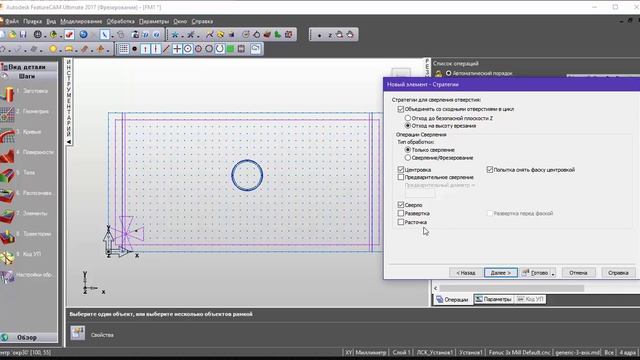Open the Правка menu
The width and height of the screenshot is (640, 360).
pyautogui.click(x=32, y=21)
